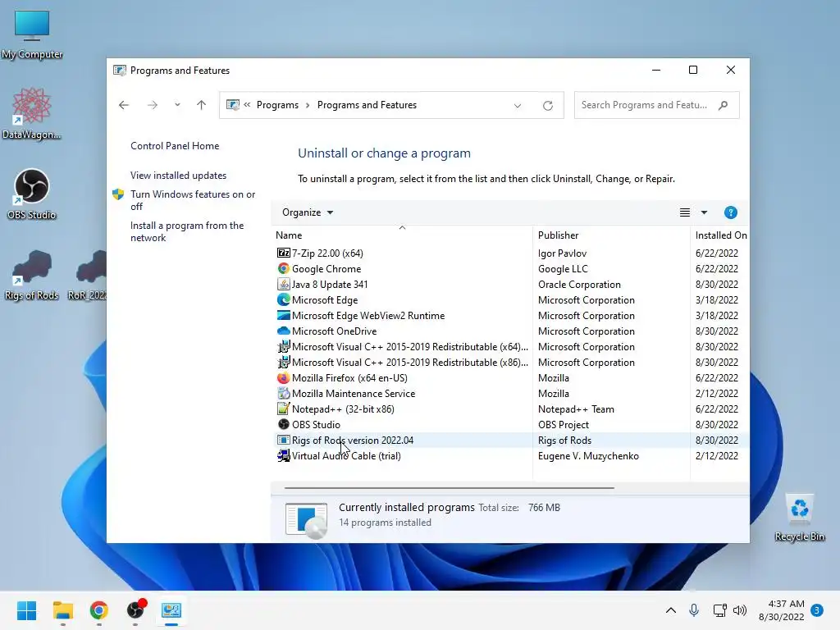
Task: Select the DataWagon desktop shortcut
Action: click(32, 113)
